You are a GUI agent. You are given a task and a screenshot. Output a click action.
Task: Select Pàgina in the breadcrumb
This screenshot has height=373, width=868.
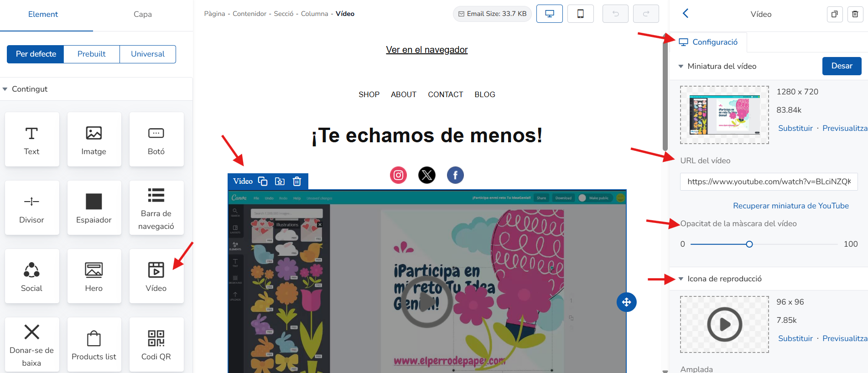tap(215, 14)
